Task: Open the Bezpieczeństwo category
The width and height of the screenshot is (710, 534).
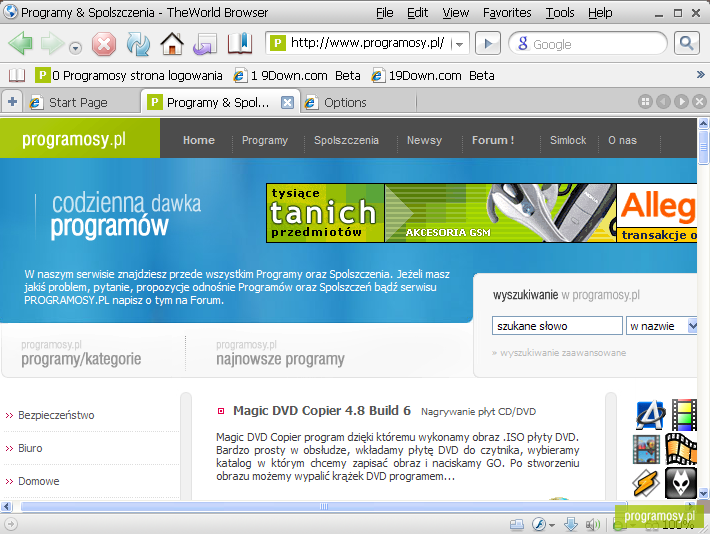Action: 56,415
